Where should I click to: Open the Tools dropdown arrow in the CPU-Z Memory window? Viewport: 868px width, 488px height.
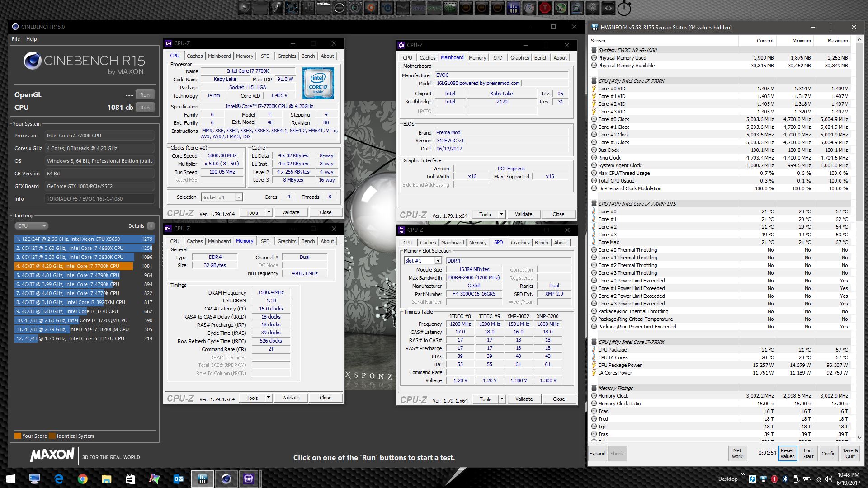pos(269,398)
